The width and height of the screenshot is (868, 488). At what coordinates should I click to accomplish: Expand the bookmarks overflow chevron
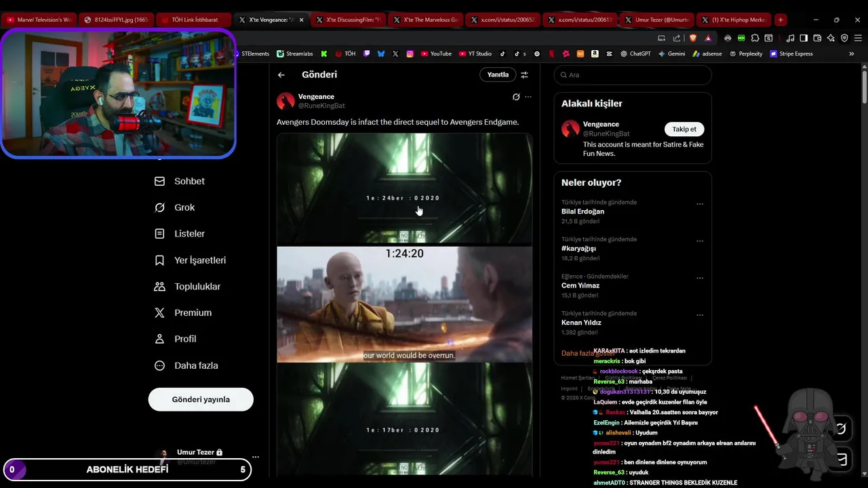(x=852, y=54)
